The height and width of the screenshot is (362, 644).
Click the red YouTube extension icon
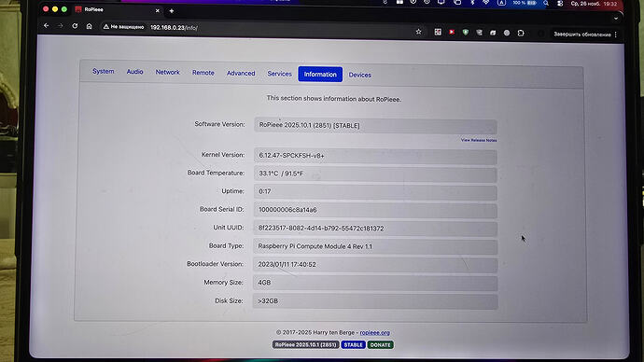[x=452, y=32]
